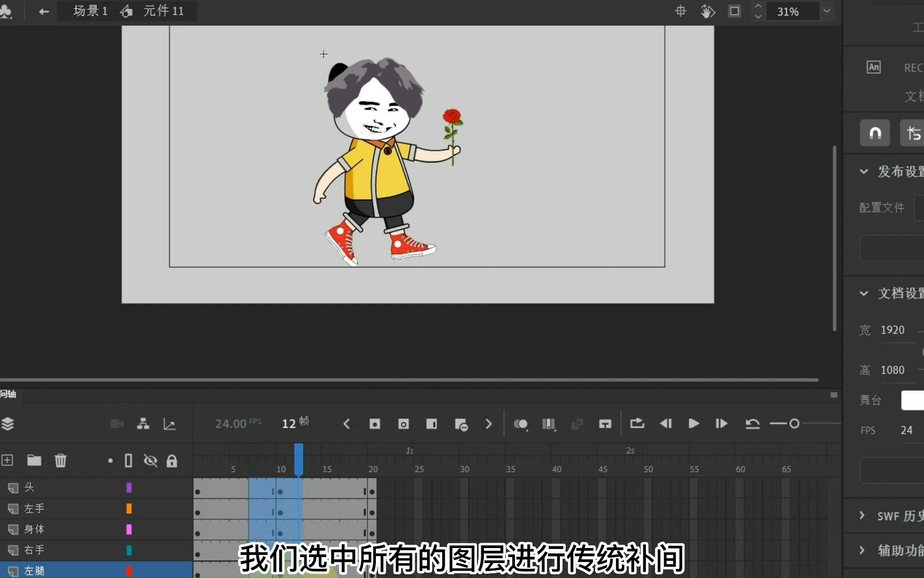The width and height of the screenshot is (924, 578).
Task: Insert a keyframe using the toolbar icon
Action: [374, 423]
